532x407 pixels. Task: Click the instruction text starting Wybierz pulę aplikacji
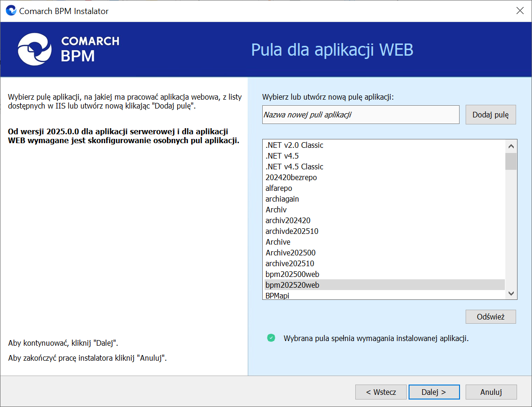point(125,101)
